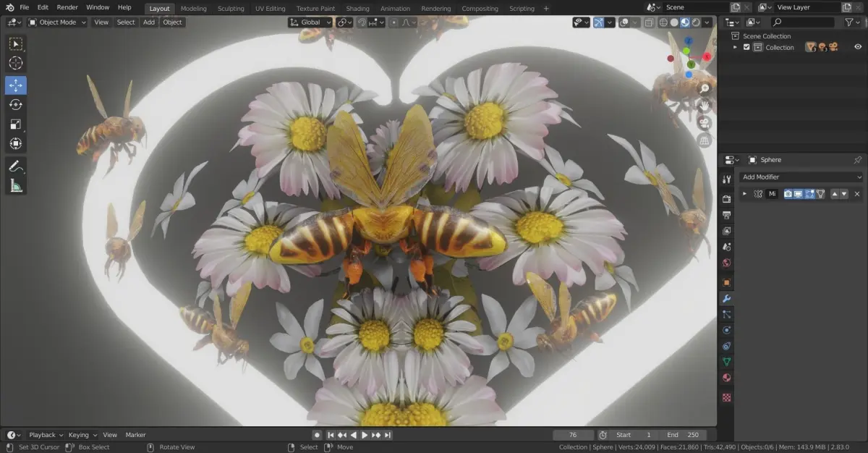Open Tool properties tab in Properties editor

[x=727, y=179]
